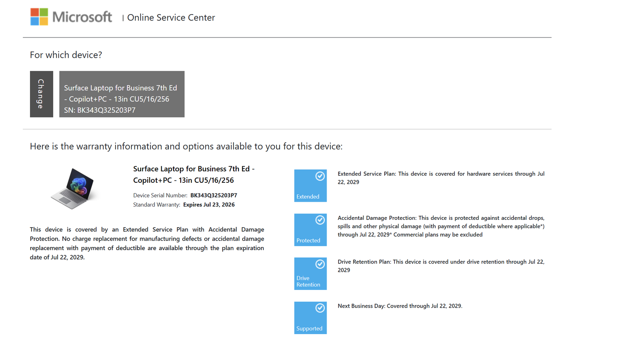This screenshot has width=631, height=364.
Task: Click the checkmark icon on Drive Retention tile
Action: [x=320, y=264]
